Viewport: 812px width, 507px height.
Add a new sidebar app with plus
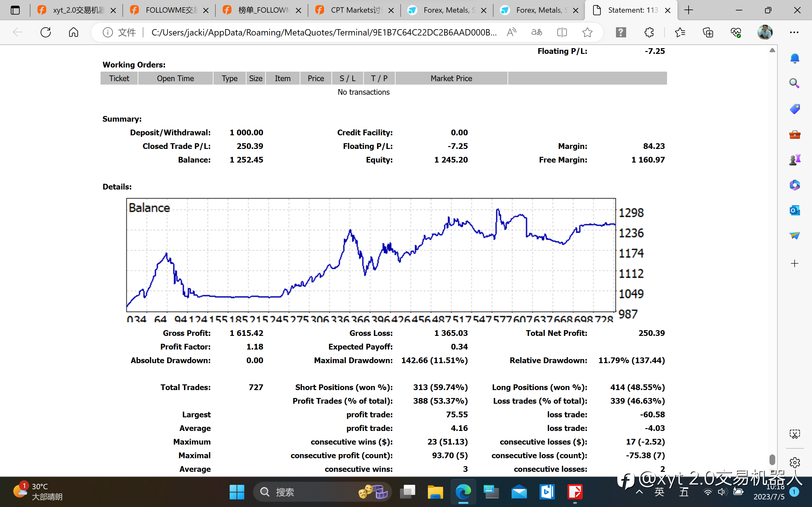click(x=795, y=264)
